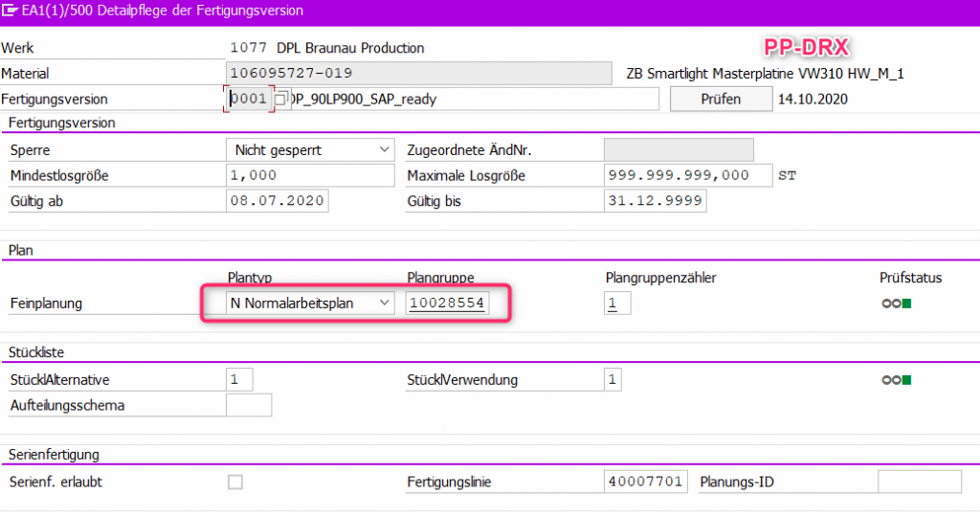The image size is (980, 518).
Task: Click the Gültig bis date field
Action: [x=655, y=201]
